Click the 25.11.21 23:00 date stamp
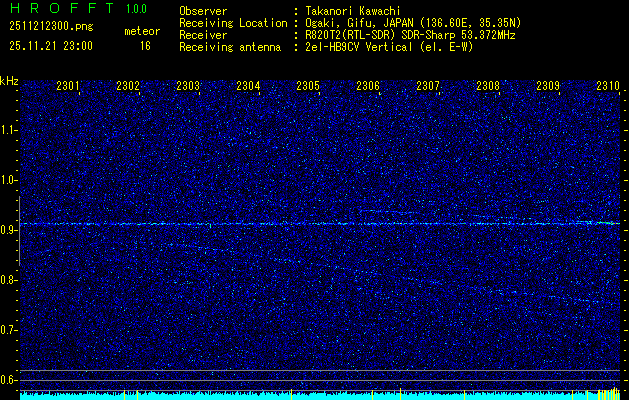629x400 pixels. pos(50,46)
